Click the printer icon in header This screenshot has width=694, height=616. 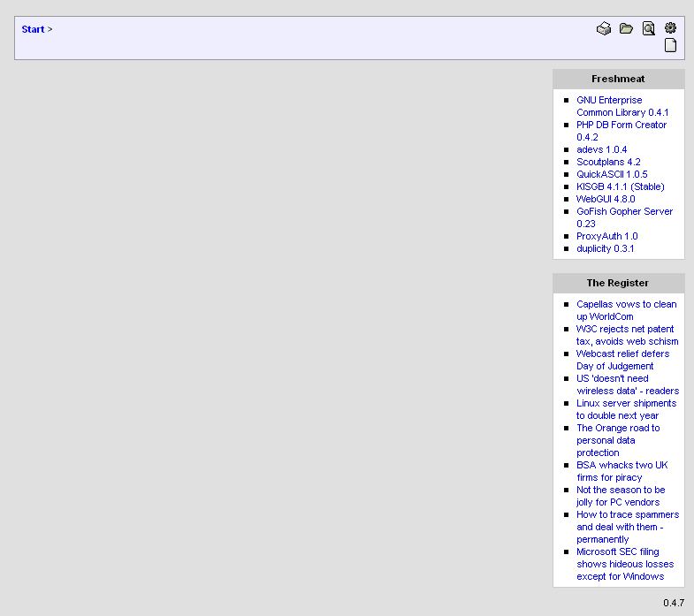pos(604,29)
